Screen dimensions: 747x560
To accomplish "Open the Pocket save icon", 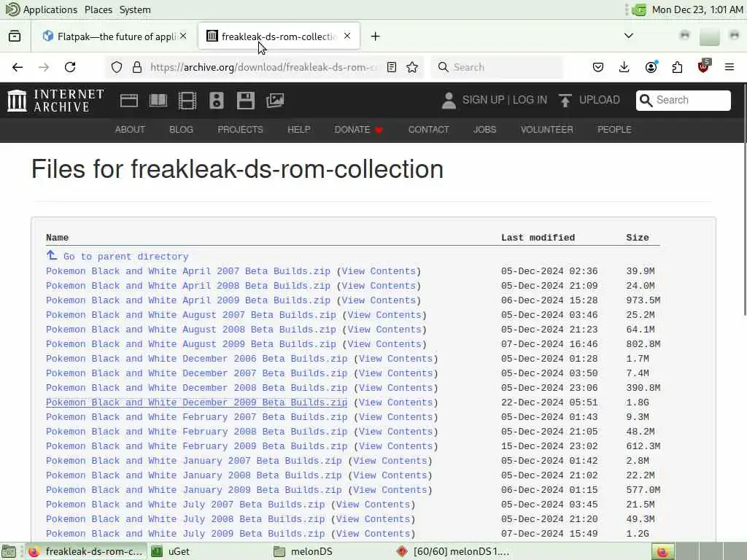I will pyautogui.click(x=598, y=67).
